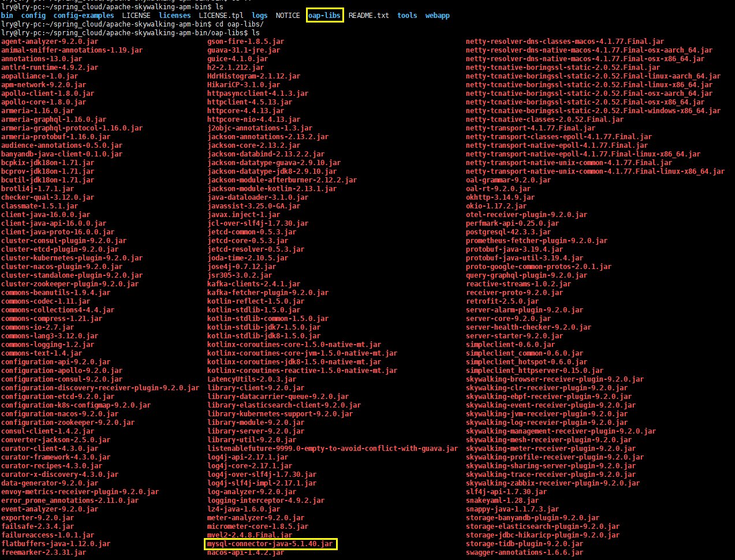Viewport: 735px width, 560px height.
Task: Select swagger-annotations-1.6.6.jar
Action: (524, 552)
